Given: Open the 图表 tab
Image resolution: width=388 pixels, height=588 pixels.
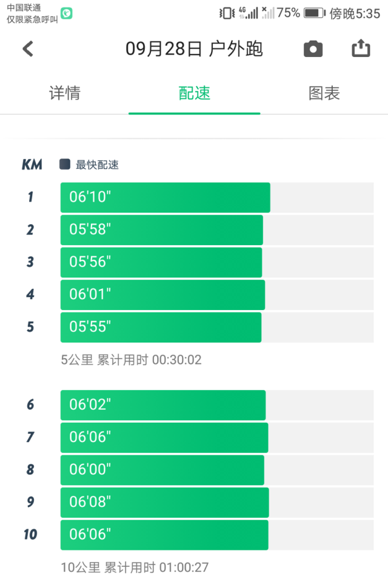Looking at the screenshot, I should [324, 93].
